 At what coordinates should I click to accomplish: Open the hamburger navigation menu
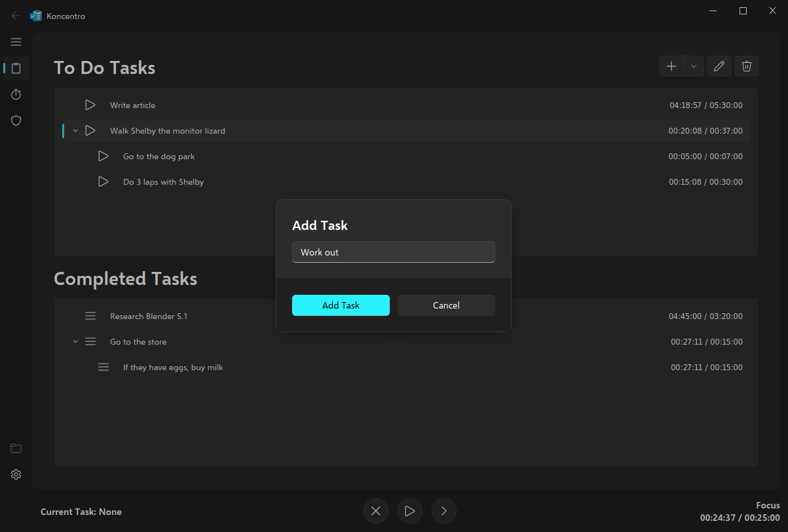point(16,42)
